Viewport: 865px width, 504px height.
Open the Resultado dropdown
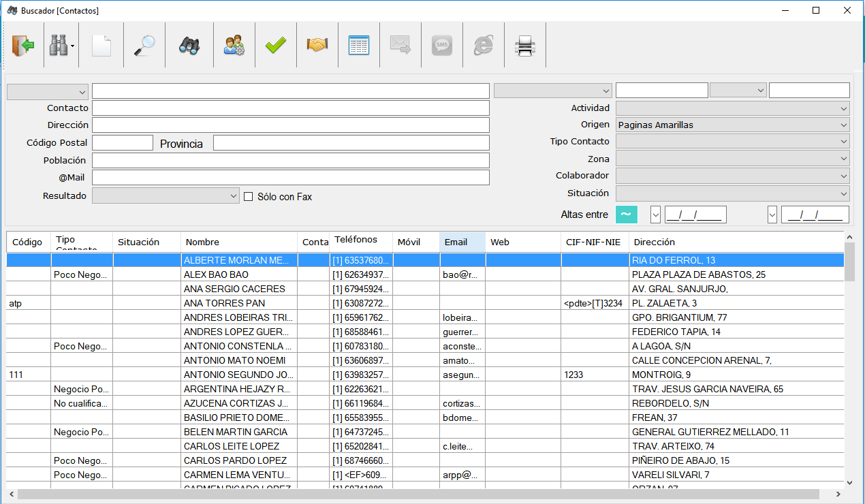[x=166, y=195]
